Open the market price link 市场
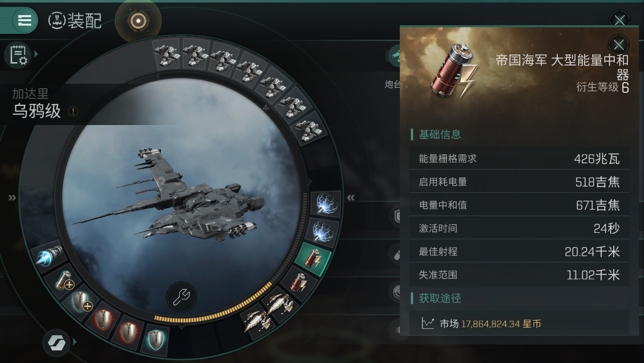 coord(449,324)
